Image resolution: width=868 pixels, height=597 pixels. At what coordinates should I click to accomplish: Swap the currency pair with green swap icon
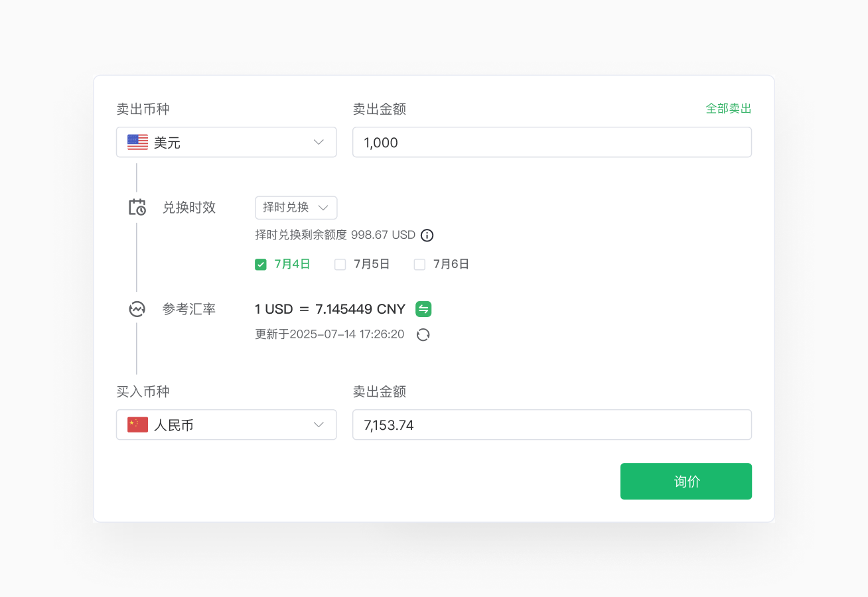coord(423,309)
